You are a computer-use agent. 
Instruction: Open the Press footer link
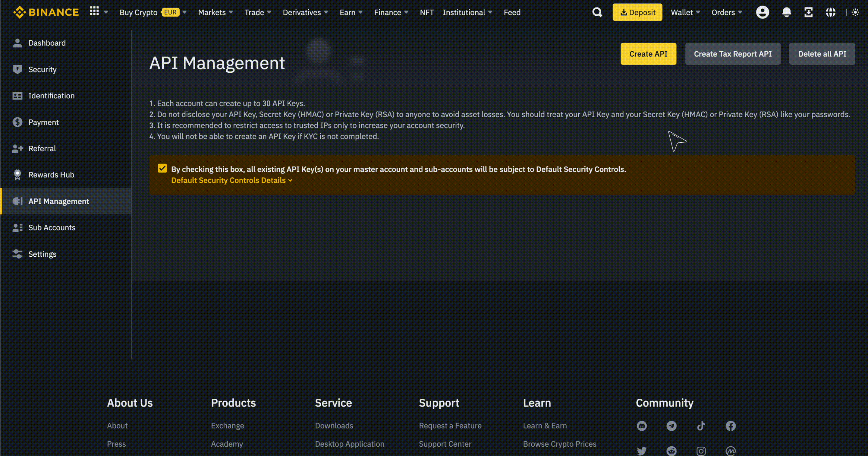(116, 444)
